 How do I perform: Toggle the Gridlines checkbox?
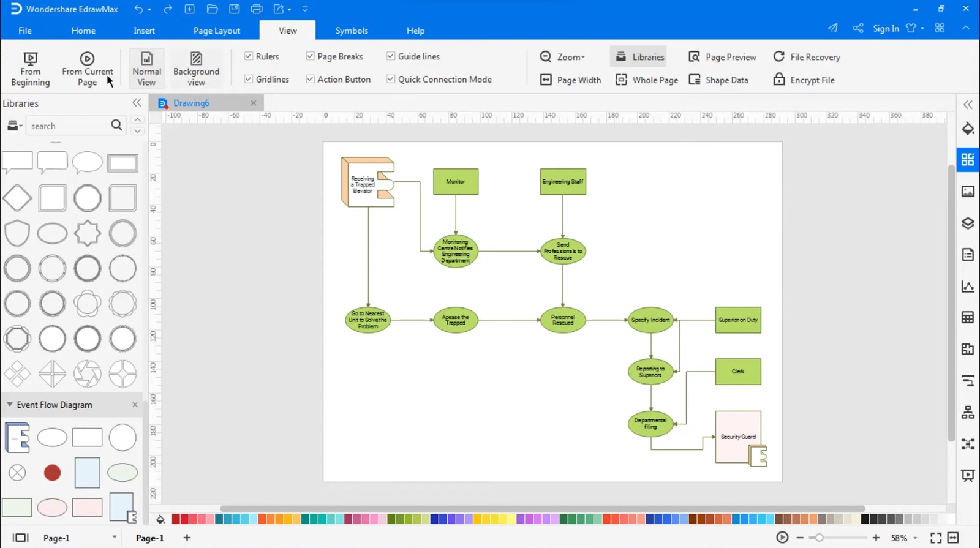(x=249, y=79)
